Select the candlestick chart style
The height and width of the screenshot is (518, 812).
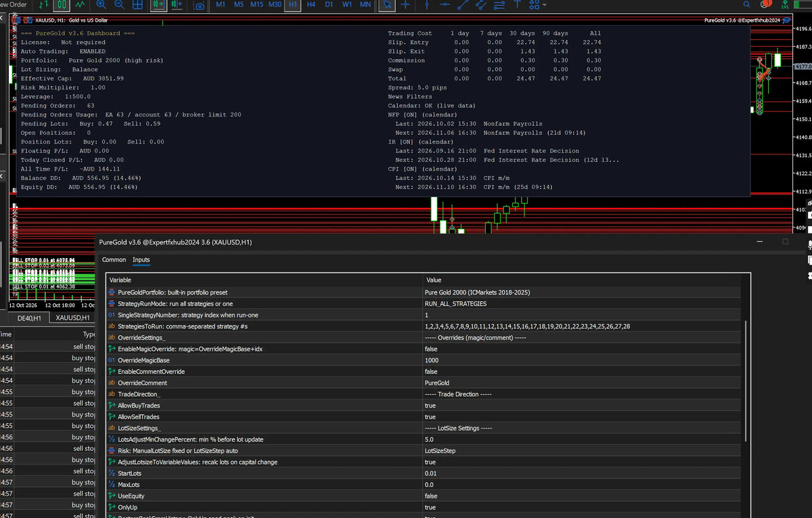62,5
